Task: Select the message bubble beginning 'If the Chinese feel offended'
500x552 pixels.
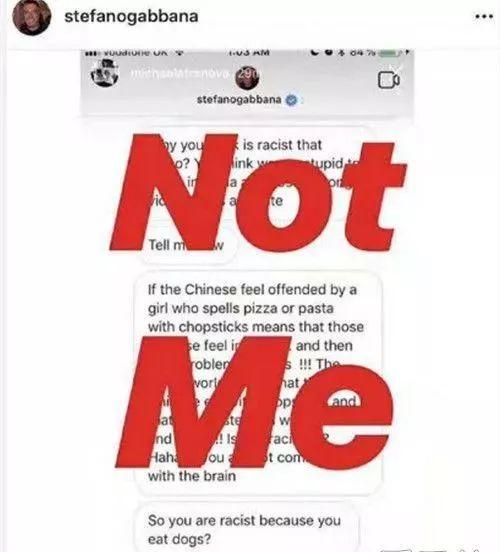Action: 259,383
